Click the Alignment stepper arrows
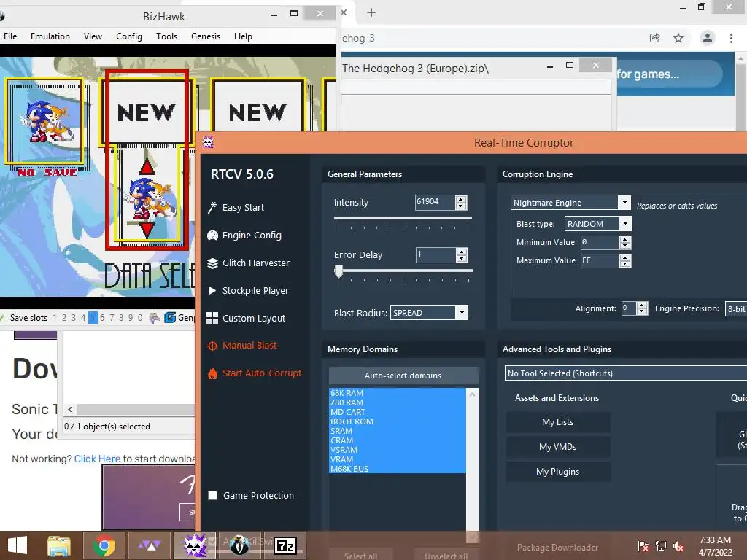 coord(642,308)
